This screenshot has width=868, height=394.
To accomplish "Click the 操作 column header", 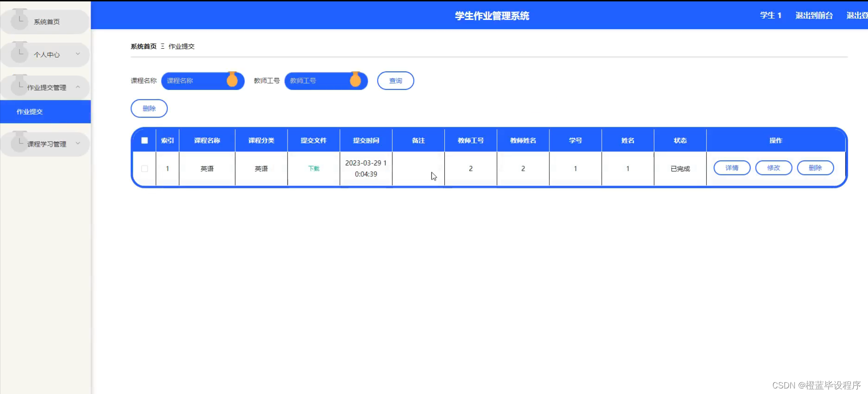I will tap(776, 140).
